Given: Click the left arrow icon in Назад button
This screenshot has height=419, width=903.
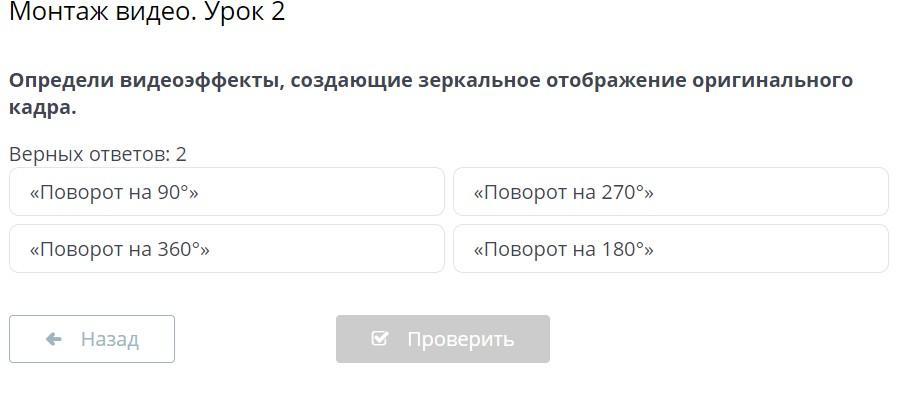Looking at the screenshot, I should click(x=54, y=339).
